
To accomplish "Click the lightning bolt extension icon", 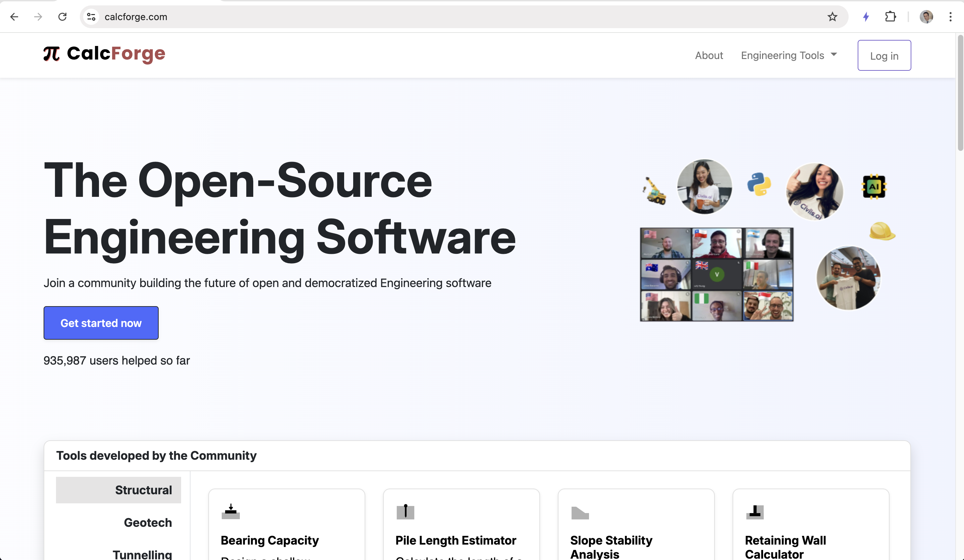I will point(866,17).
